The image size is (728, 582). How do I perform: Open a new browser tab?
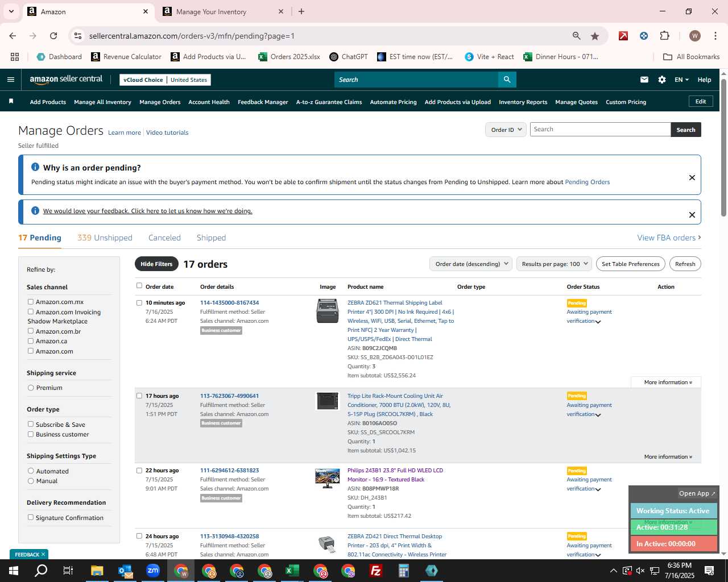(x=301, y=11)
